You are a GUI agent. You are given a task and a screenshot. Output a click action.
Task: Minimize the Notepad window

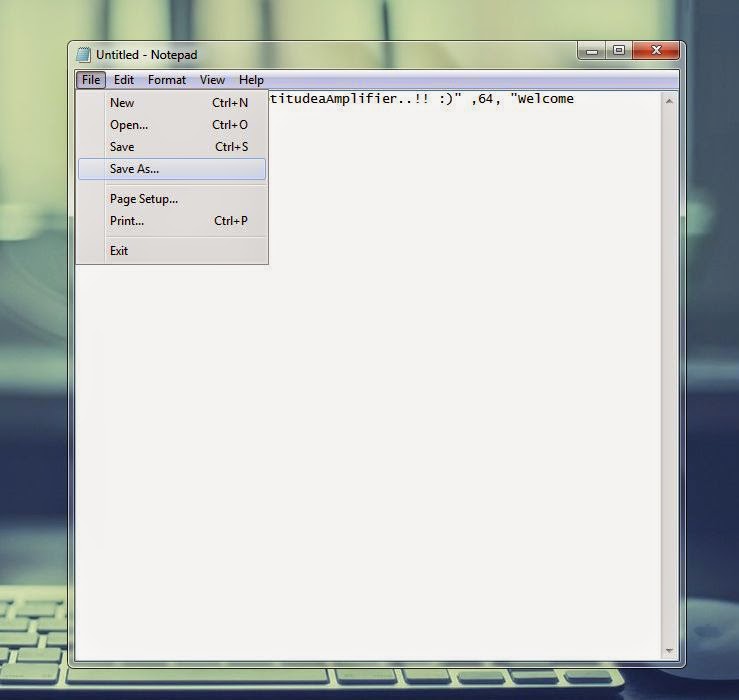click(592, 50)
